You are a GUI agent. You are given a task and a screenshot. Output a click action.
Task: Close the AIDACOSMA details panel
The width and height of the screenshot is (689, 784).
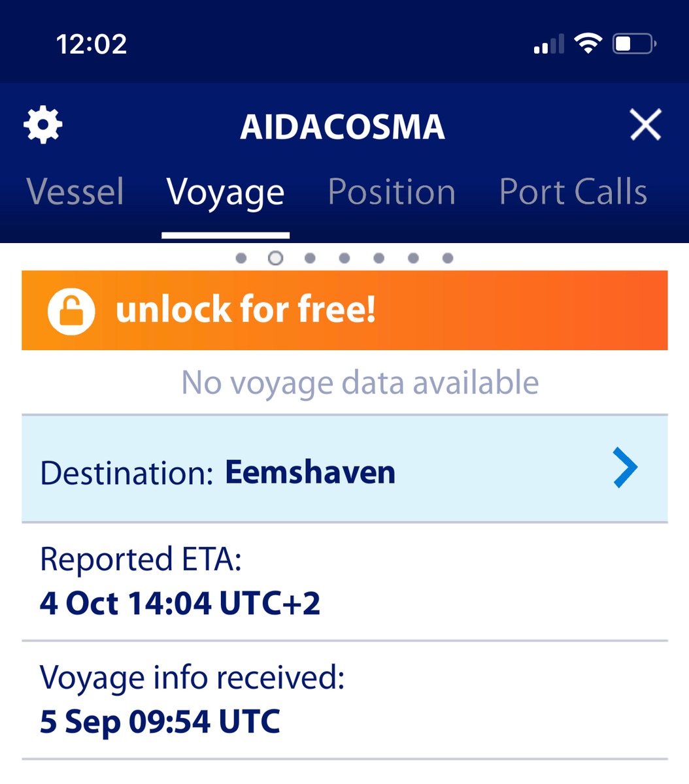click(645, 125)
